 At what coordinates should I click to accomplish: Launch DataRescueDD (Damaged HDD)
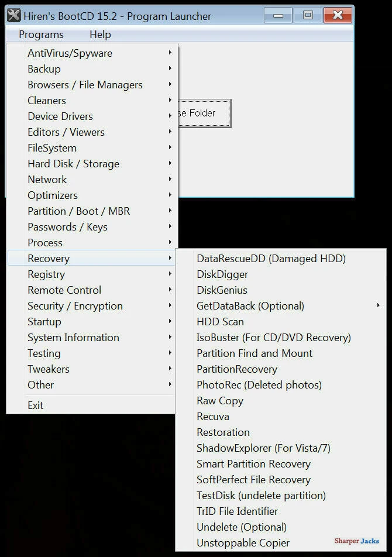click(x=280, y=258)
